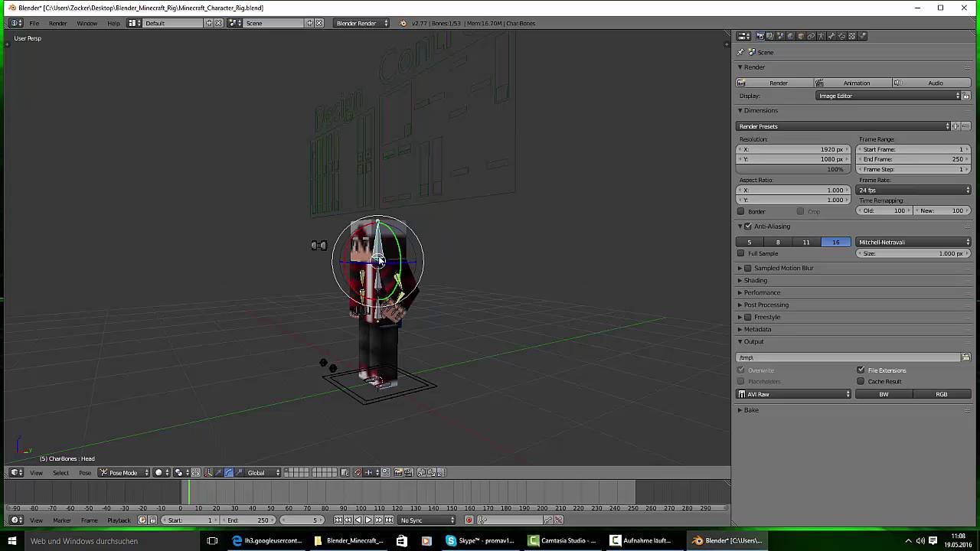Screen dimensions: 980x551
Task: Open the World properties tab icon
Action: click(791, 36)
